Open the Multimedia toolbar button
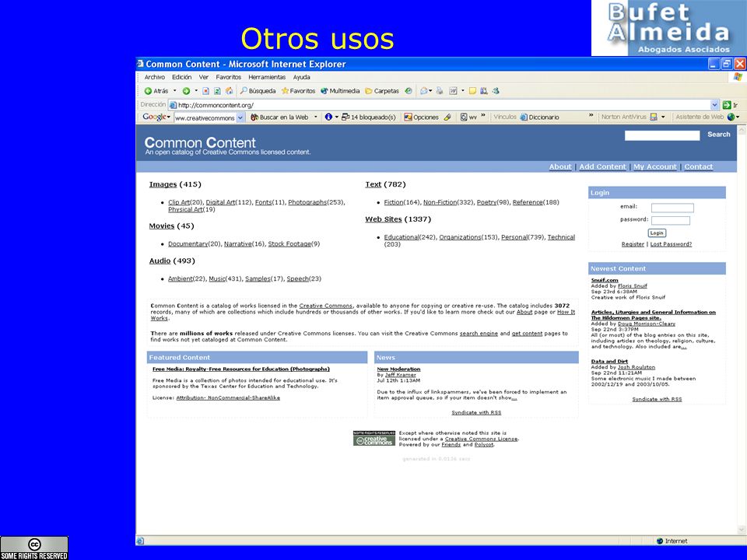 click(340, 91)
